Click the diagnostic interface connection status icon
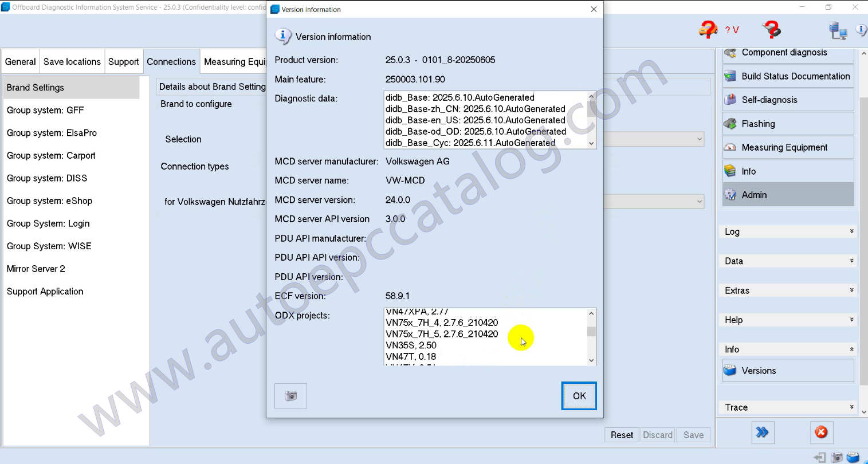 [x=771, y=29]
